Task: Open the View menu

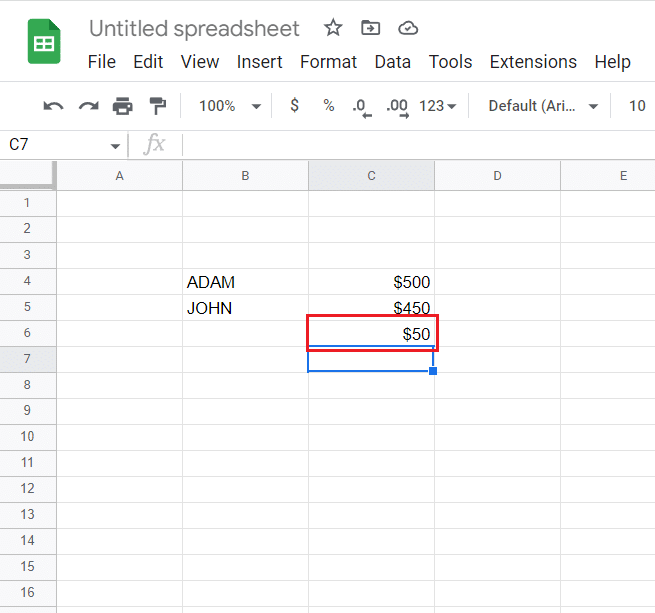Action: click(200, 62)
